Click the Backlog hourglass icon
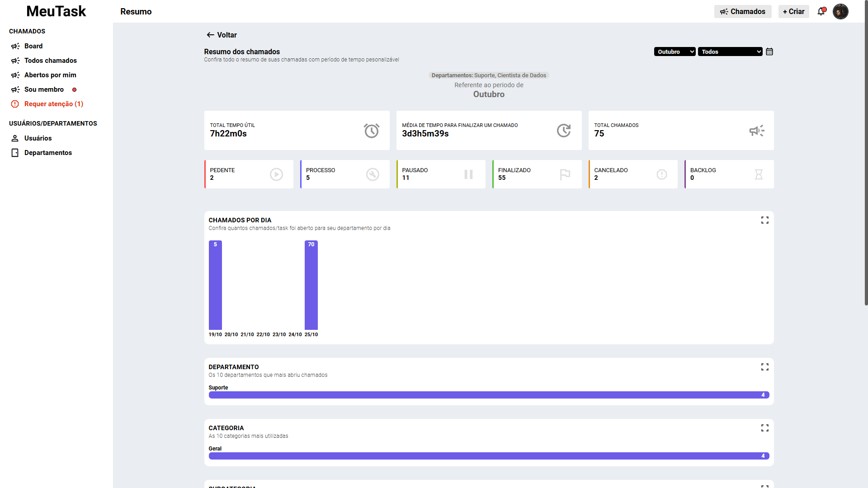 (759, 174)
